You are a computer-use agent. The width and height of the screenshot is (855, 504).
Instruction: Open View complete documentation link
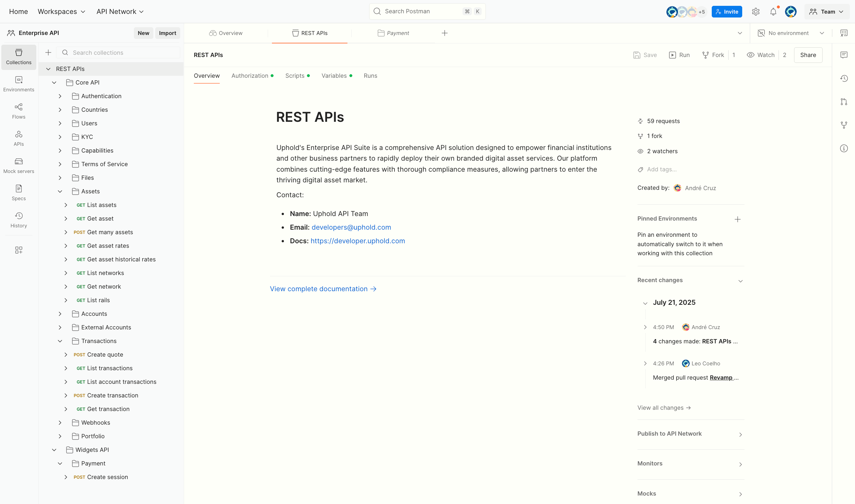323,289
